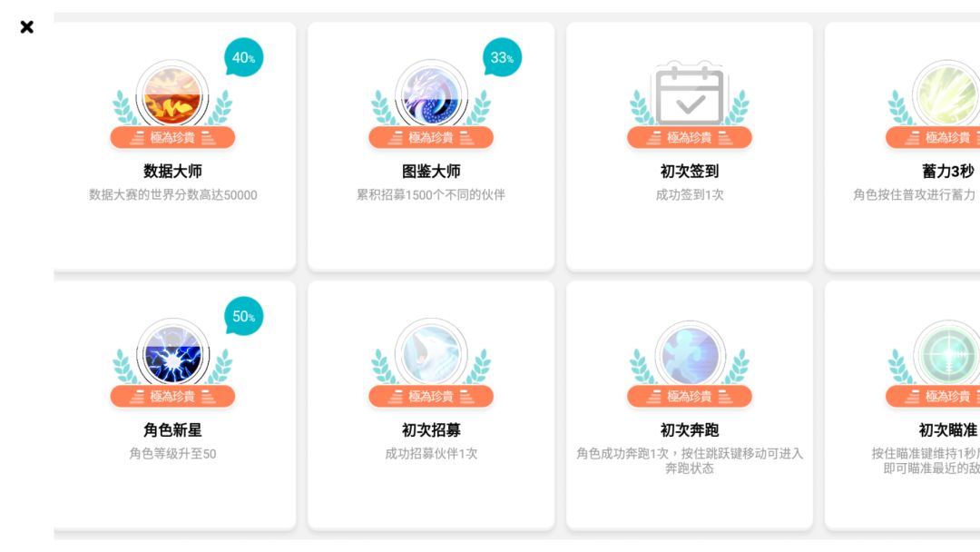
Task: Click the 初次招募 white wolf badge icon
Action: coord(431,354)
